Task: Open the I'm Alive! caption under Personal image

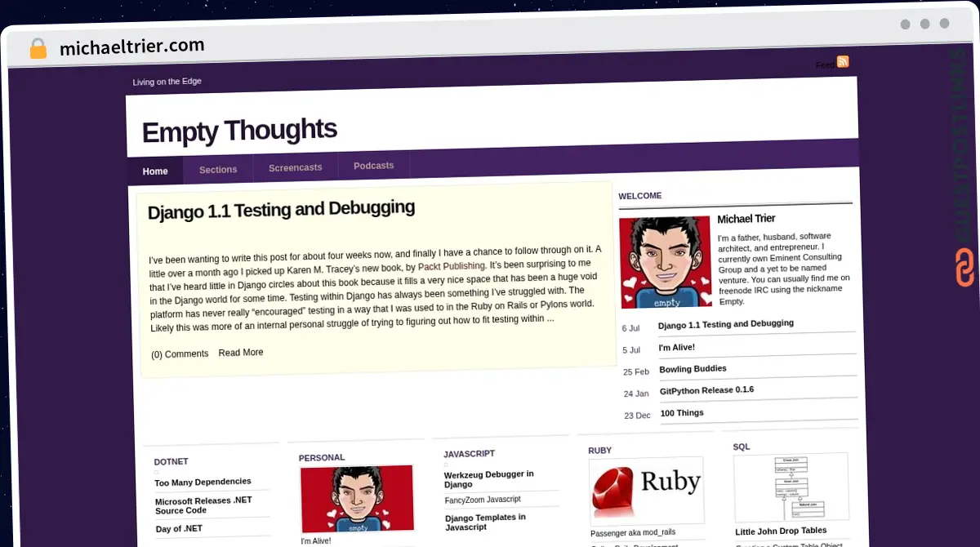Action: [316, 541]
